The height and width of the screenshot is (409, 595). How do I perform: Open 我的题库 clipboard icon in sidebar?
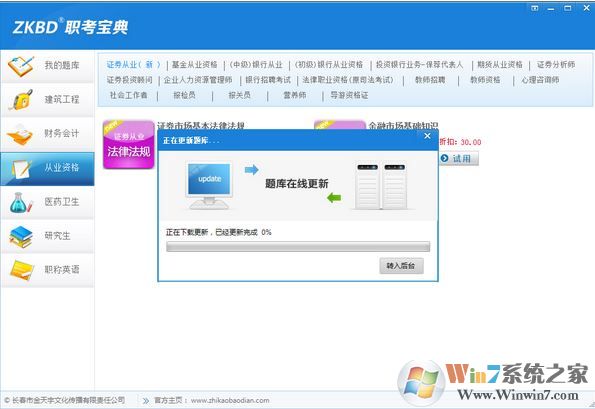20,66
